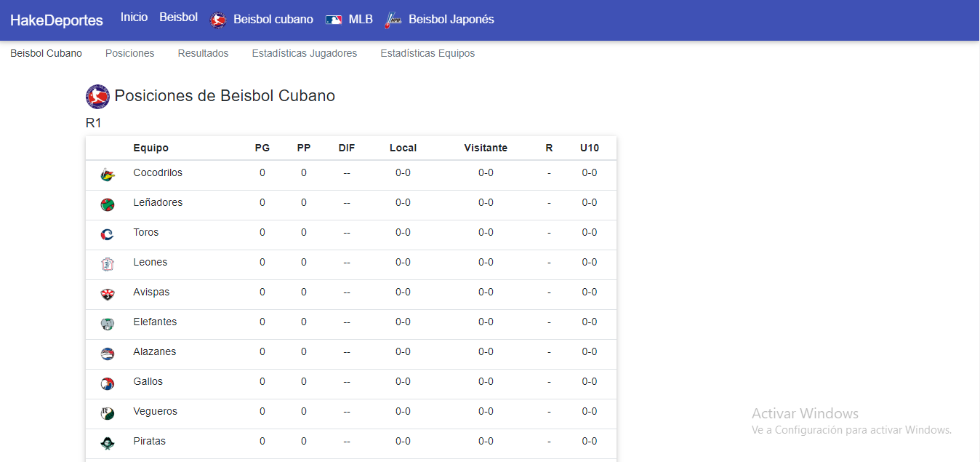
Task: Click the Leñadores team logo icon
Action: (108, 204)
